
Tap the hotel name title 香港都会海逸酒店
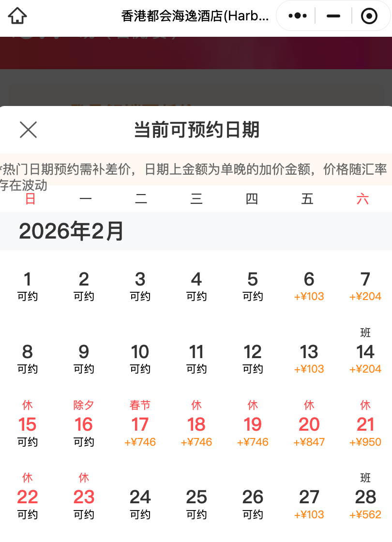[194, 15]
